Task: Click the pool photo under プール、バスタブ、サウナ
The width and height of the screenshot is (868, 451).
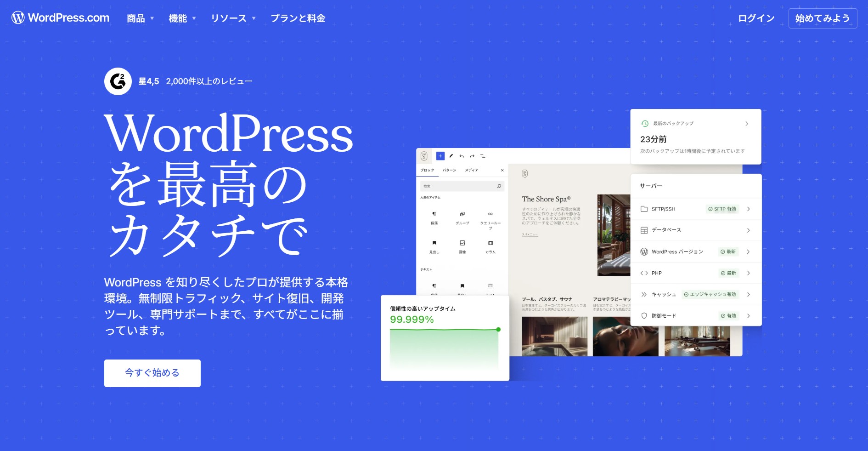Action: coord(555,337)
